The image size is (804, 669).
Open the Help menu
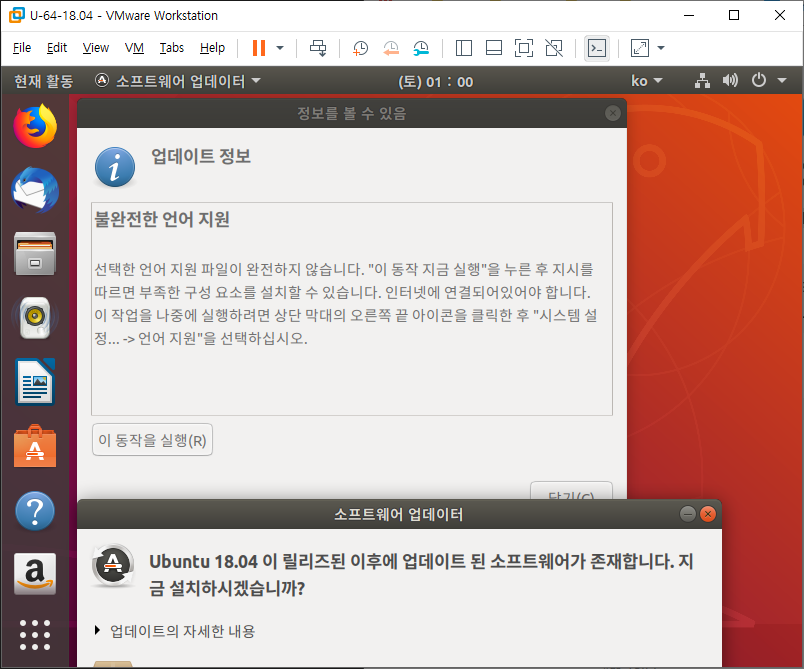[212, 48]
